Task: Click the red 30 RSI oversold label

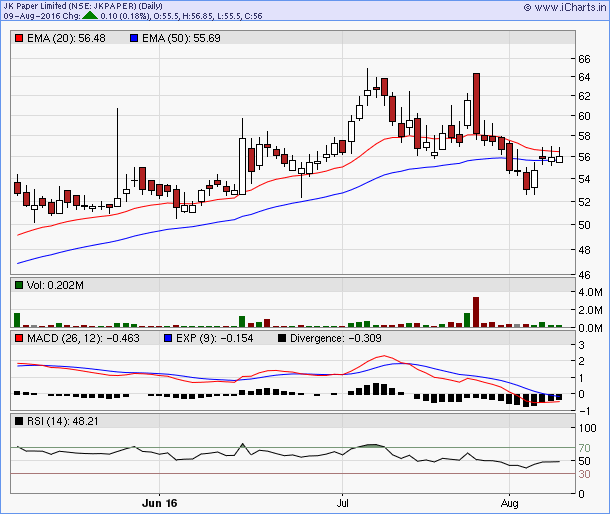Action: pyautogui.click(x=584, y=474)
